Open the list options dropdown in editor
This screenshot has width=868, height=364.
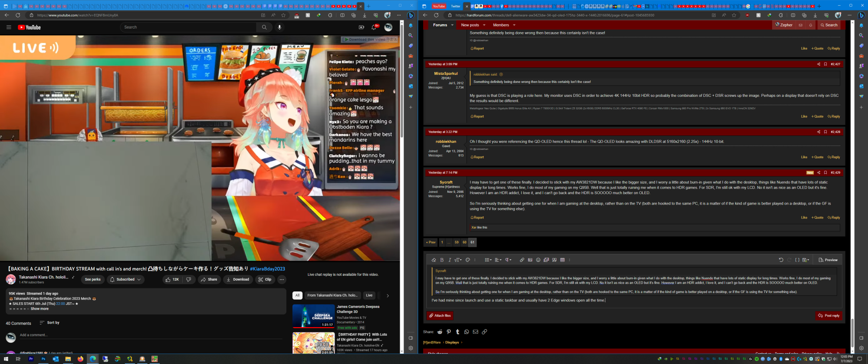pyautogui.click(x=488, y=260)
